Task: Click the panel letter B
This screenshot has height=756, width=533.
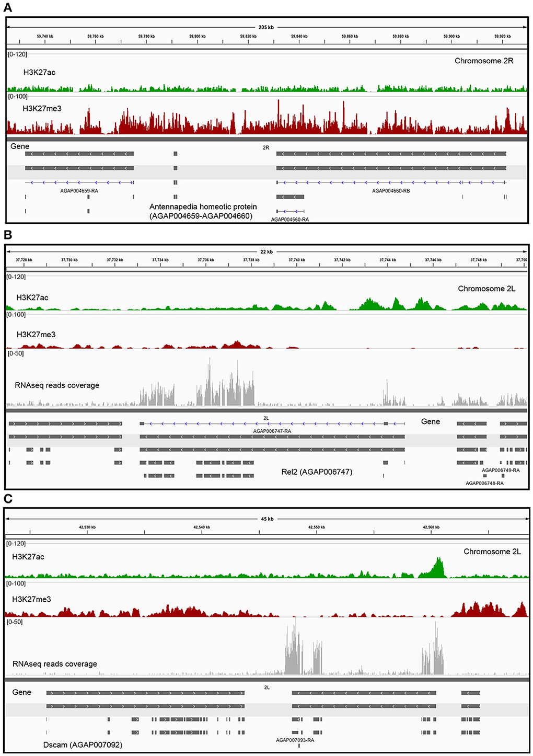Action: point(8,234)
